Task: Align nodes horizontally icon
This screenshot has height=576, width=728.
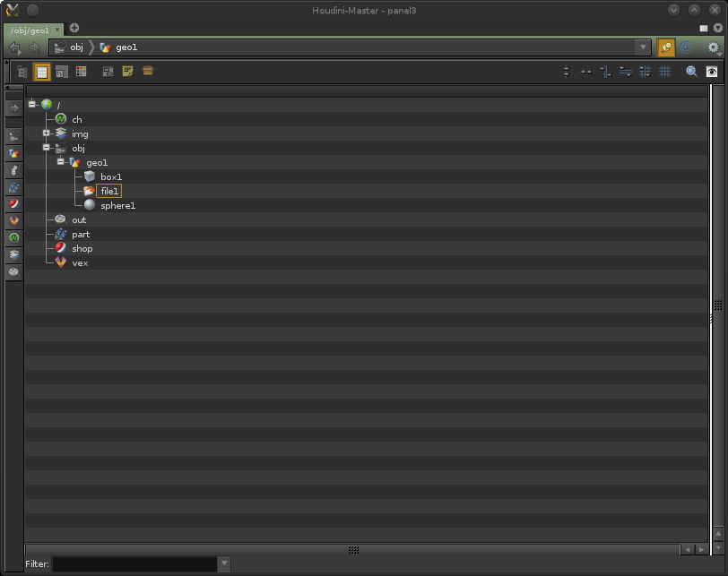Action: 586,72
